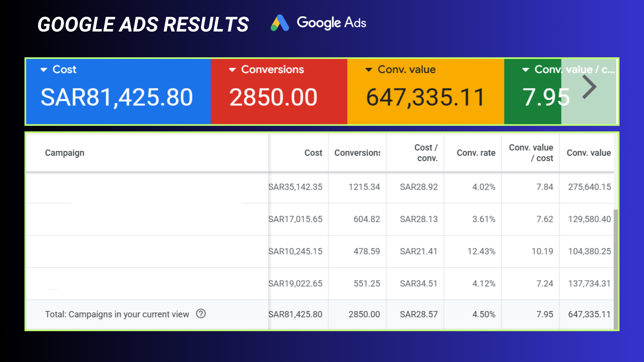The image size is (644, 362).
Task: Sort by Conv. rate column header
Action: click(x=476, y=153)
